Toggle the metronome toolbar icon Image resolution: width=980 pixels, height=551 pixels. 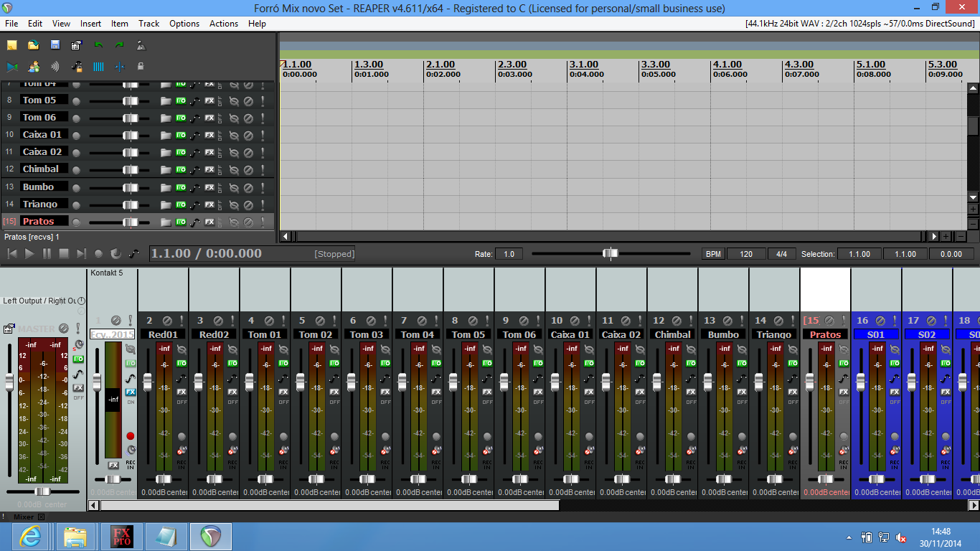point(141,45)
